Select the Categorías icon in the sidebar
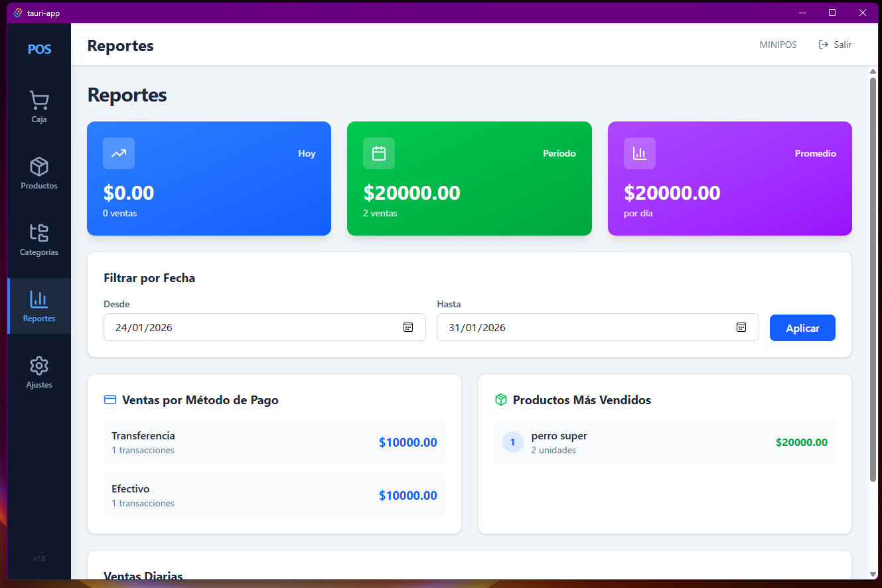Screen dimensions: 882x588 click(39, 233)
